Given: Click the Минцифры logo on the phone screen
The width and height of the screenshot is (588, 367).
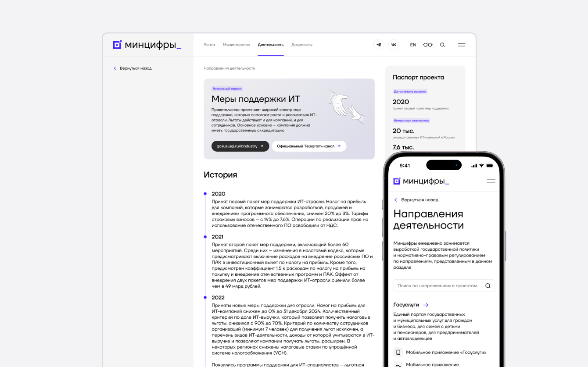Looking at the screenshot, I should pyautogui.click(x=421, y=181).
